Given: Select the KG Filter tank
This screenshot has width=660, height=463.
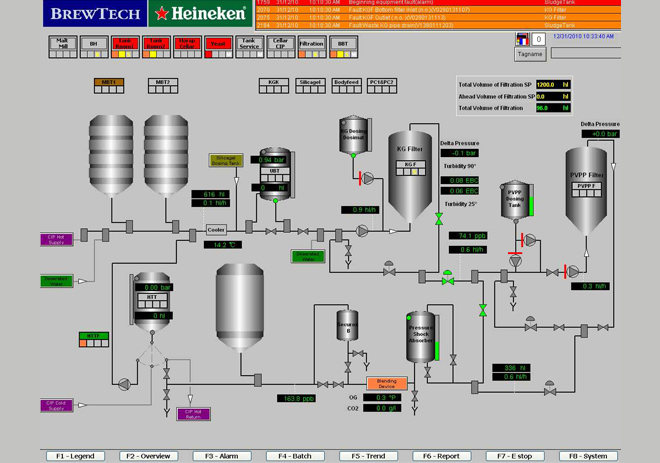Looking at the screenshot, I should (410, 176).
